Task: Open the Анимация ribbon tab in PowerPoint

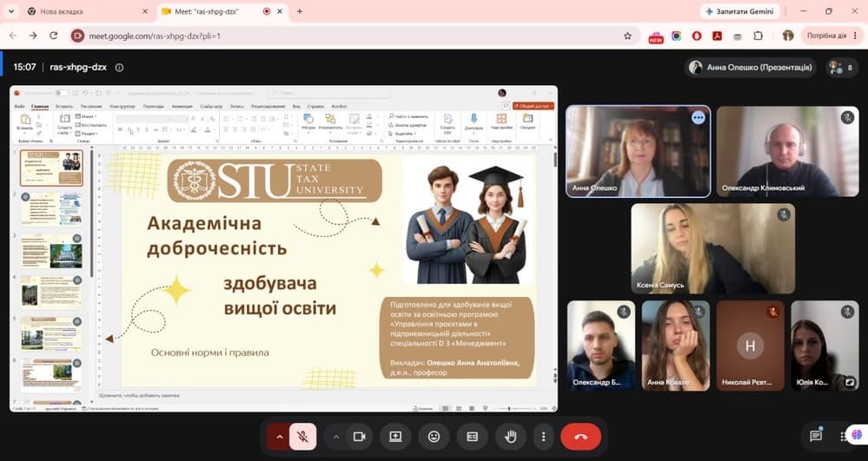Action: [x=182, y=106]
